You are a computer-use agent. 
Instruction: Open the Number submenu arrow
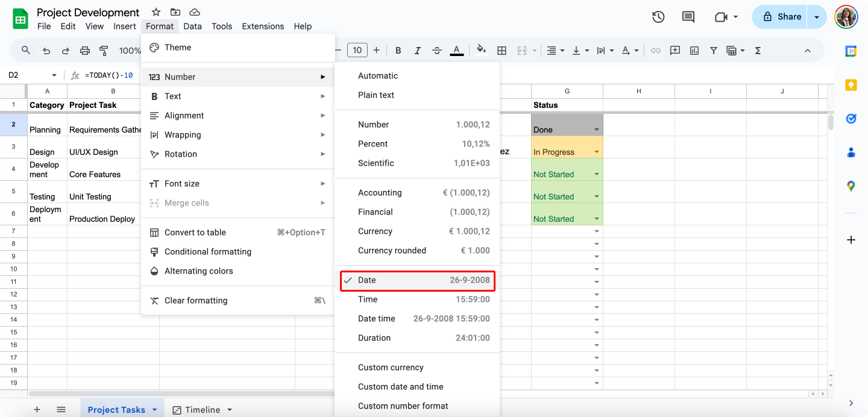click(x=322, y=77)
